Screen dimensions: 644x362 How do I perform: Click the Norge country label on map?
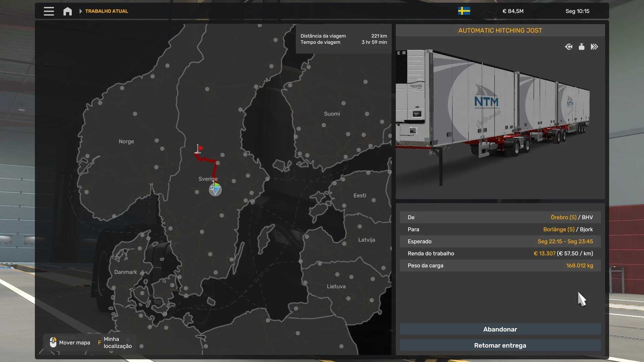[x=126, y=141]
